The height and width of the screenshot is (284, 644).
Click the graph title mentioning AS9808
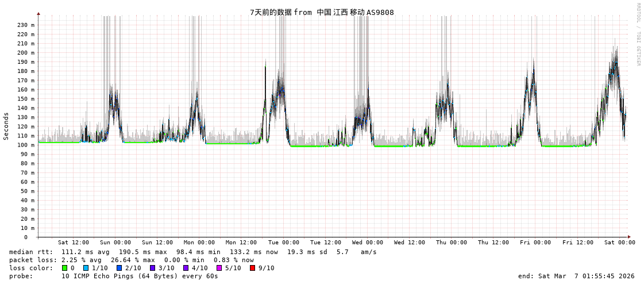tap(322, 12)
